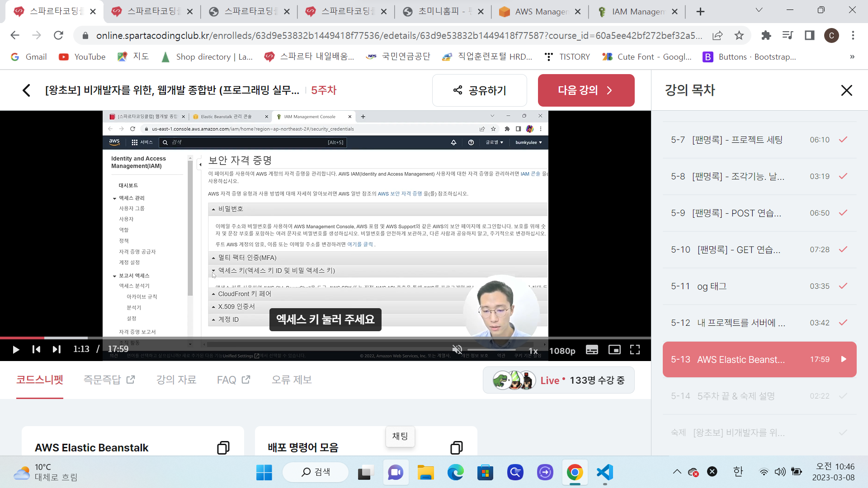This screenshot has width=868, height=488.
Task: Open the 즉문즉답 tab
Action: pyautogui.click(x=109, y=380)
